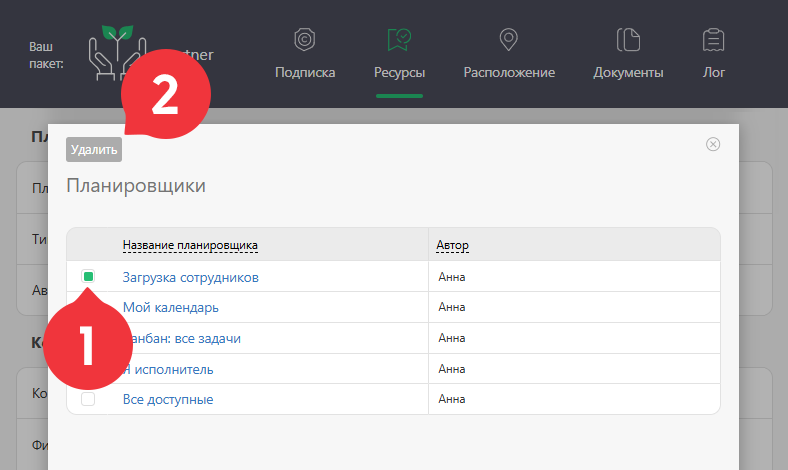Open the Подписка section icon
The image size is (788, 470).
(305, 40)
